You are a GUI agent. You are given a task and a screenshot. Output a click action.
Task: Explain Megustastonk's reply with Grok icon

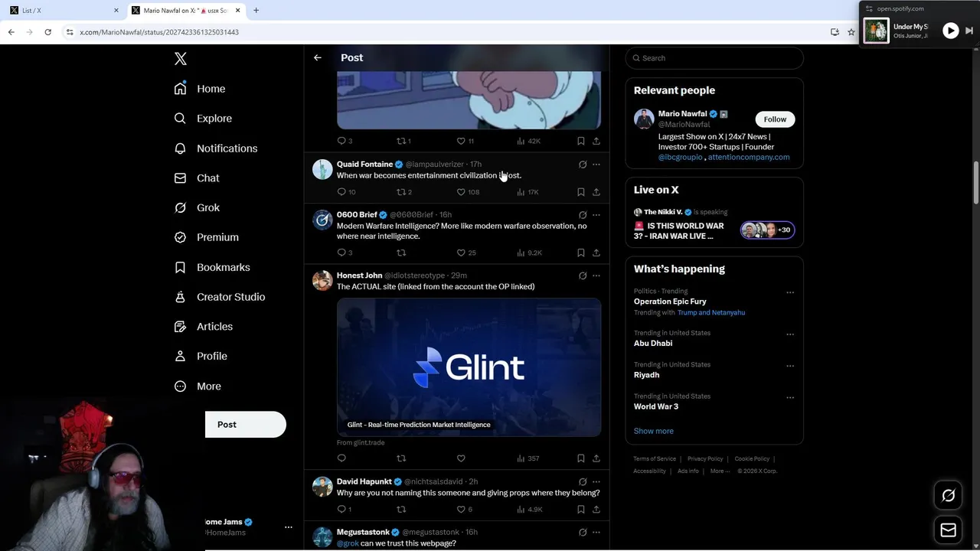pos(583,533)
